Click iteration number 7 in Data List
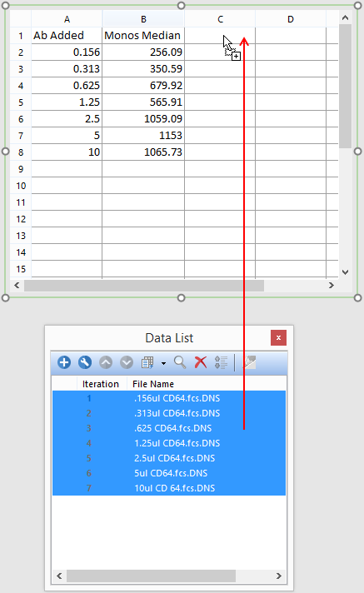The width and height of the screenshot is (364, 593). [x=89, y=488]
